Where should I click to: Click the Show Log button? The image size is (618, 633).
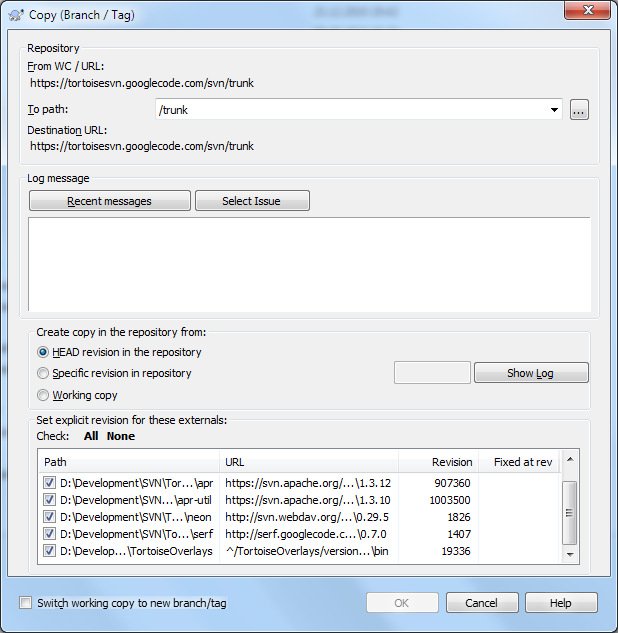pos(531,373)
